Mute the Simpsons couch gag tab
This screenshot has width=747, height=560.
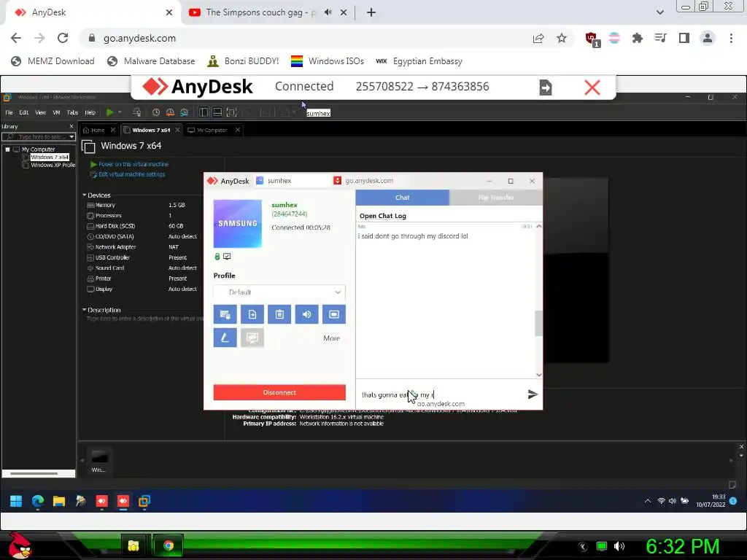(x=328, y=12)
